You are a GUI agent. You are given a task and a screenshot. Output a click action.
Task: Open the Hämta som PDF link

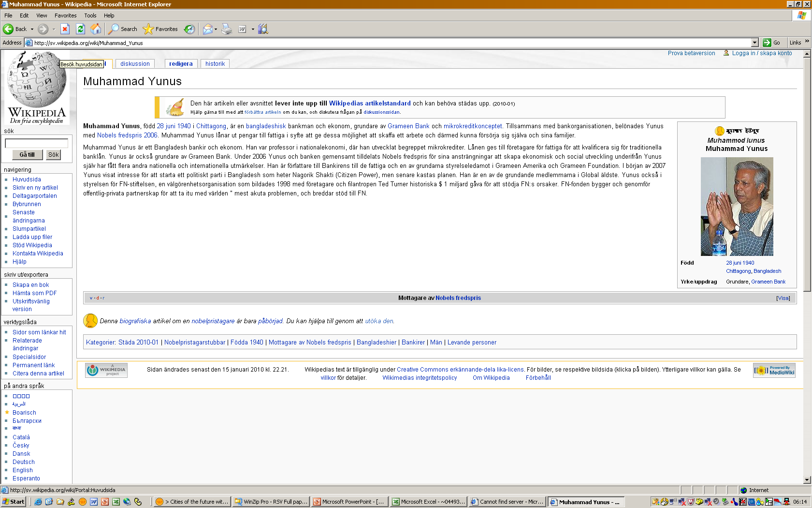pos(34,293)
